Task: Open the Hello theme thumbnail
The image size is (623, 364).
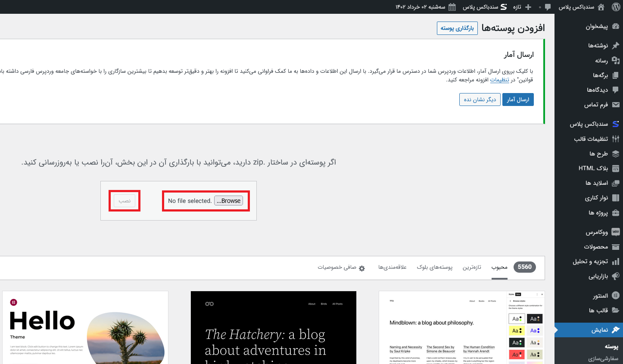Action: (85, 327)
